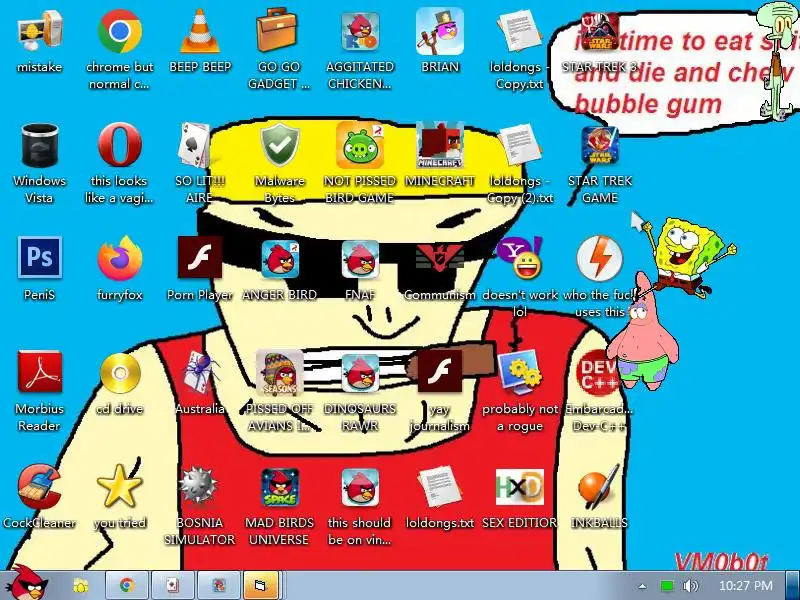
Task: Open AGGITATED CHICKEN Angry Birds Rio icon
Action: click(x=360, y=32)
